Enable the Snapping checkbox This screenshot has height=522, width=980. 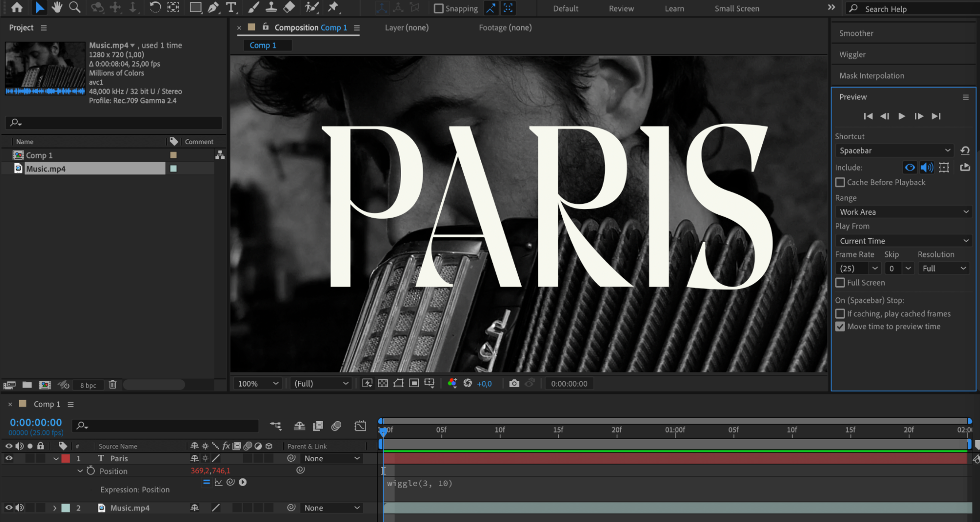point(439,8)
